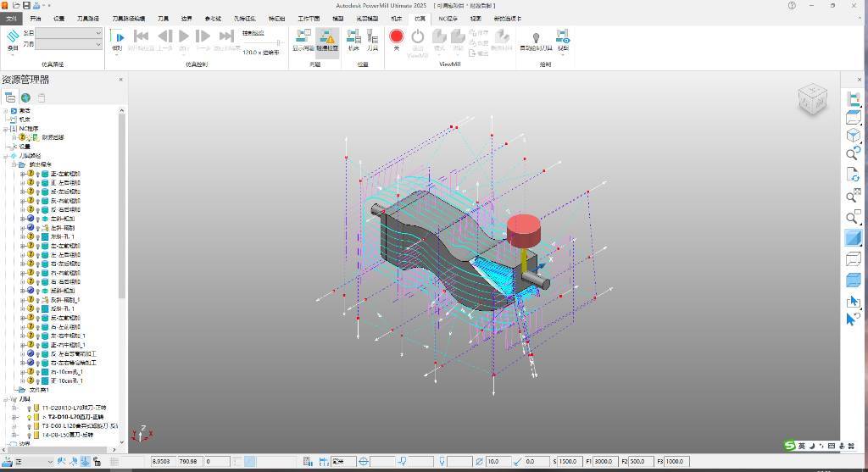Expand the NC程序 tree node
The width and height of the screenshot is (868, 472).
pyautogui.click(x=6, y=128)
